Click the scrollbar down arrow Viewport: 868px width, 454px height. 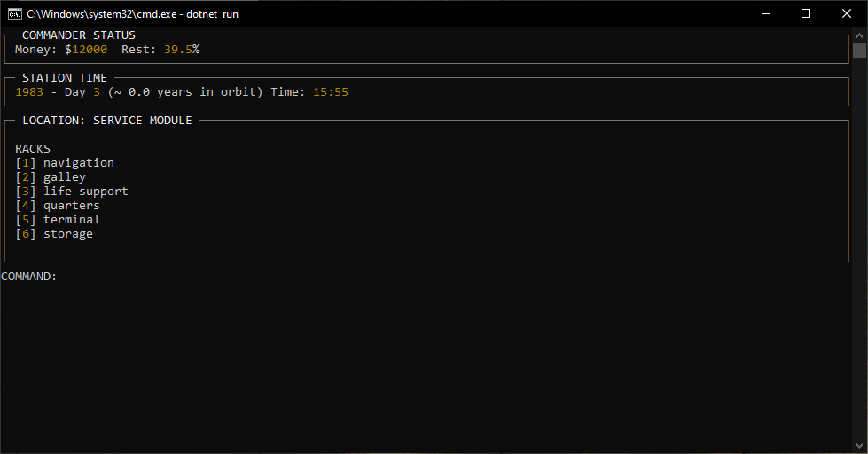(859, 447)
